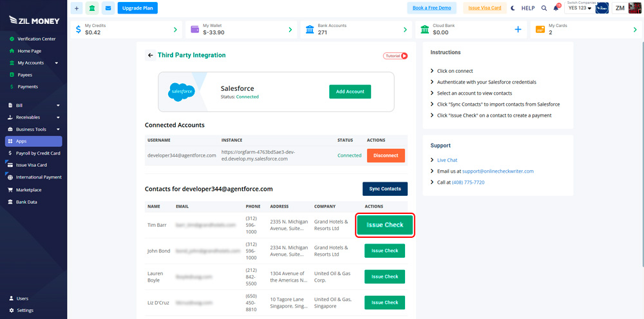Select Apps in sidebar
644x319 pixels.
33,141
